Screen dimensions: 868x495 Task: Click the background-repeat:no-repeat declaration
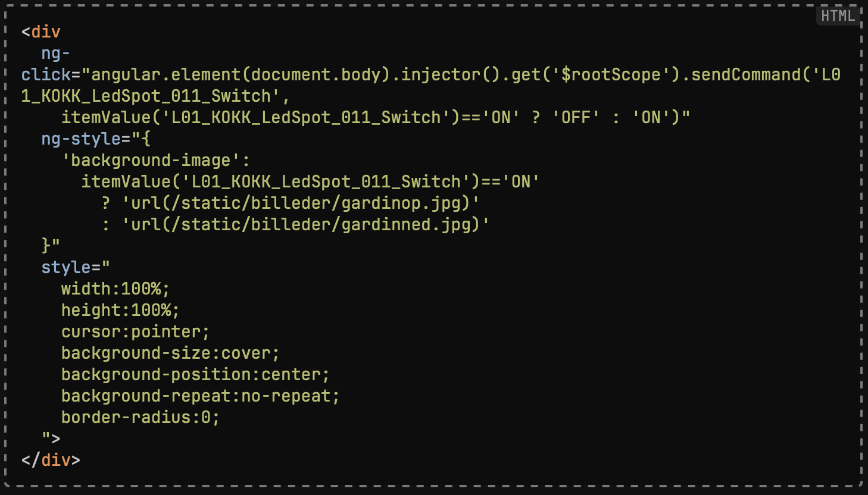point(200,396)
